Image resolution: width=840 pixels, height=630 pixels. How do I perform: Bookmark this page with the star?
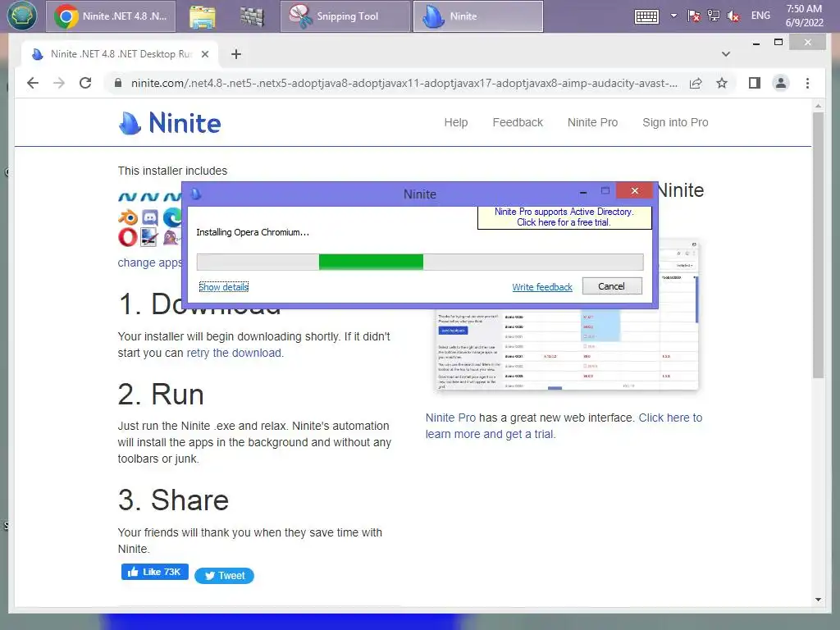point(722,83)
